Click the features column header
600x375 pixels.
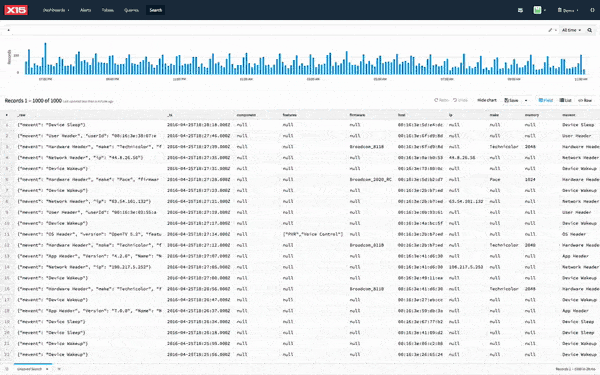coord(290,115)
